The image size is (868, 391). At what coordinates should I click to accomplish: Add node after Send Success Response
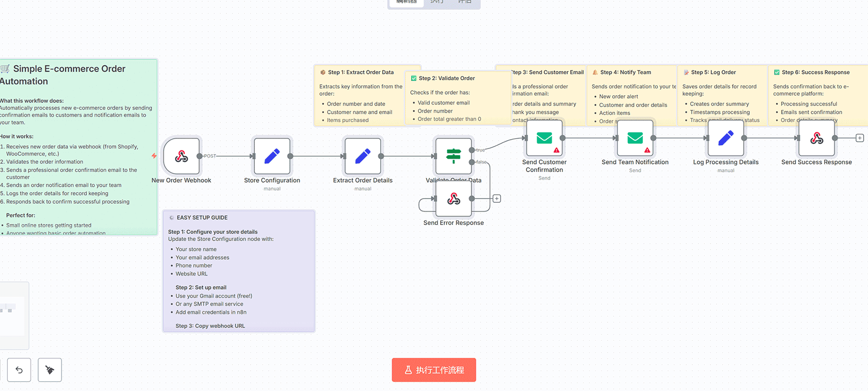860,138
